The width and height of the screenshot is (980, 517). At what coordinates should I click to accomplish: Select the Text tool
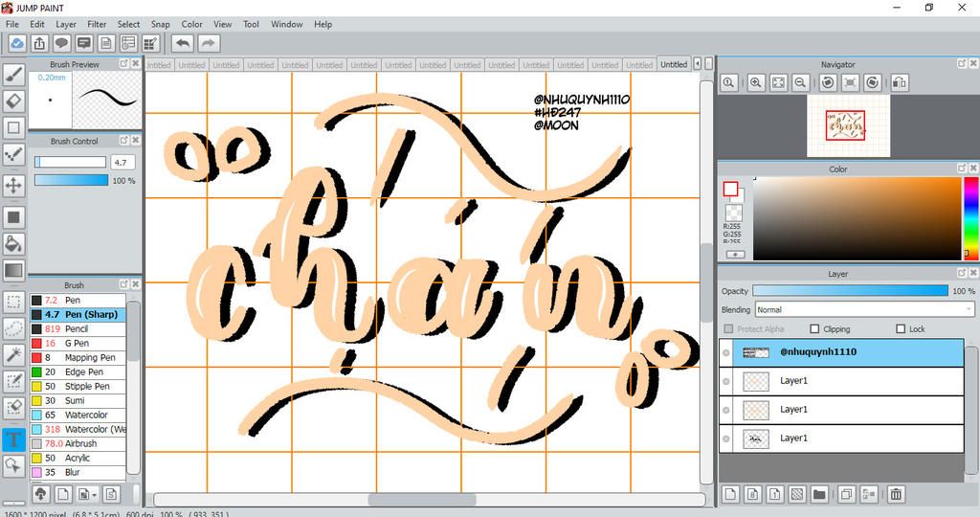(x=13, y=438)
